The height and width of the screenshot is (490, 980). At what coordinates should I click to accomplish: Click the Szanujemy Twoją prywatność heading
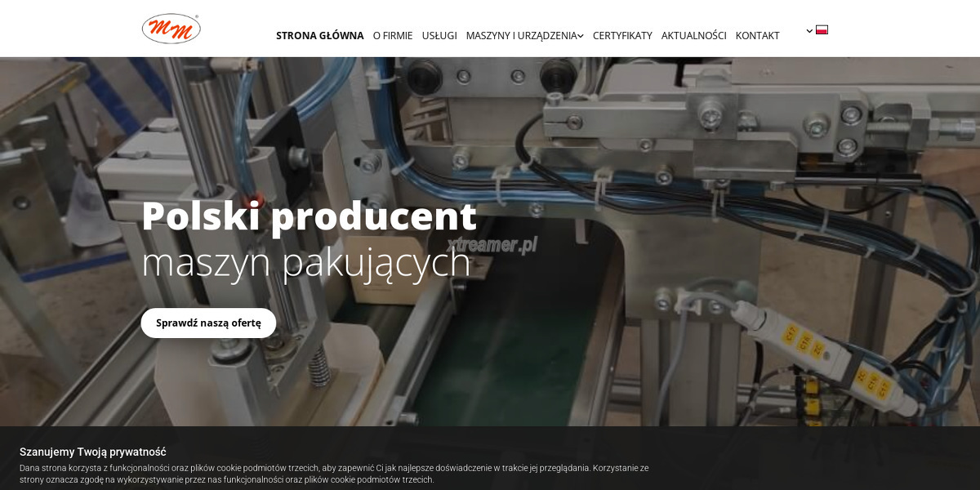point(93,452)
